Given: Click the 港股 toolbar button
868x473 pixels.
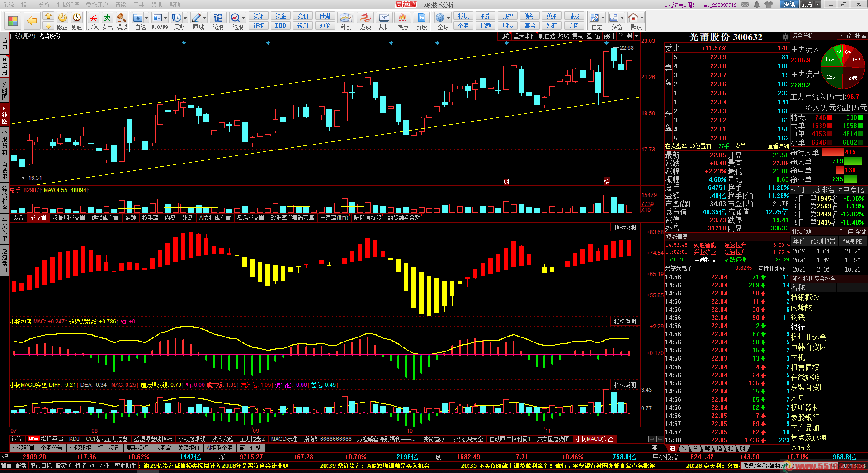Looking at the screenshot, I should point(574,16).
